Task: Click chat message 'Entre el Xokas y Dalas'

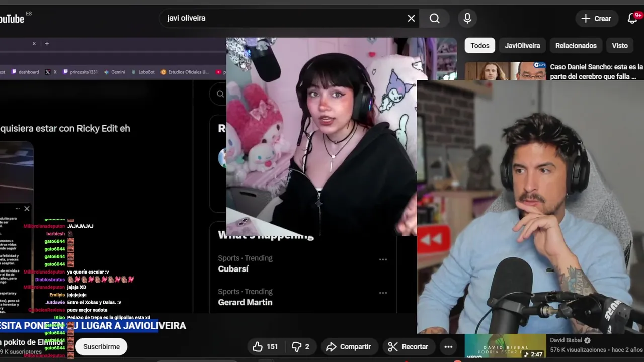Action: (x=94, y=302)
